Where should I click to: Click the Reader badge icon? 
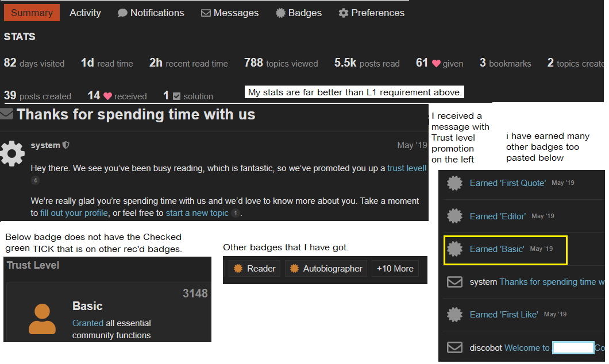tap(238, 269)
